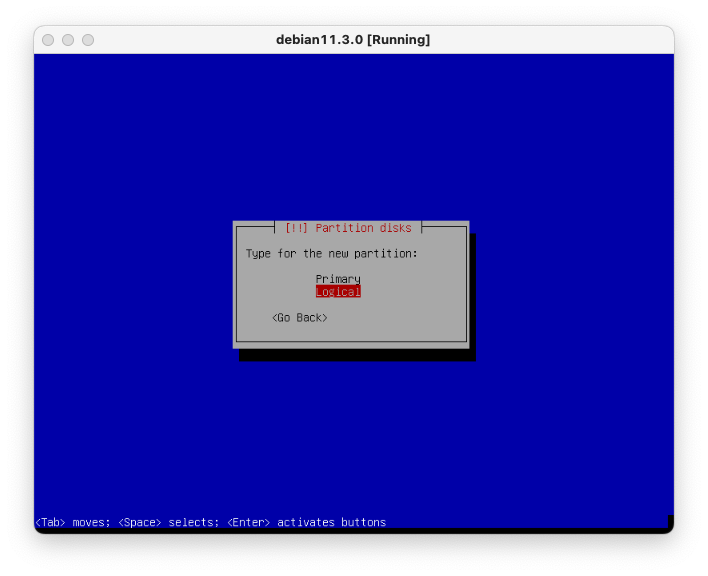Maximize the virtual machine window
The height and width of the screenshot is (576, 708).
pyautogui.click(x=88, y=40)
